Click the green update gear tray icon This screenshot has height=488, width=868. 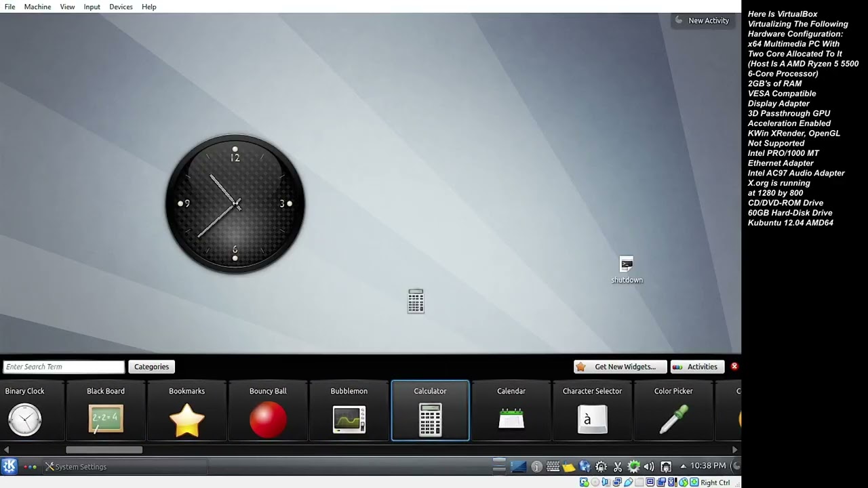click(x=633, y=466)
